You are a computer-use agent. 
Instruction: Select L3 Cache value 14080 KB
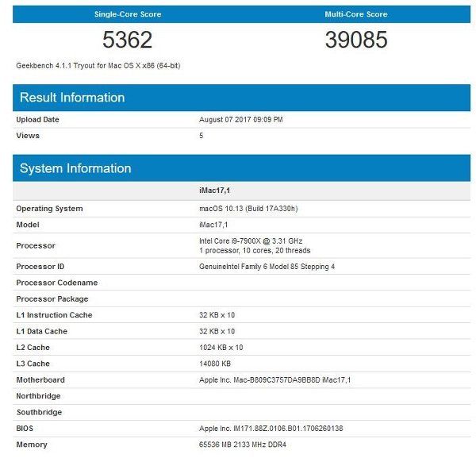tap(215, 364)
